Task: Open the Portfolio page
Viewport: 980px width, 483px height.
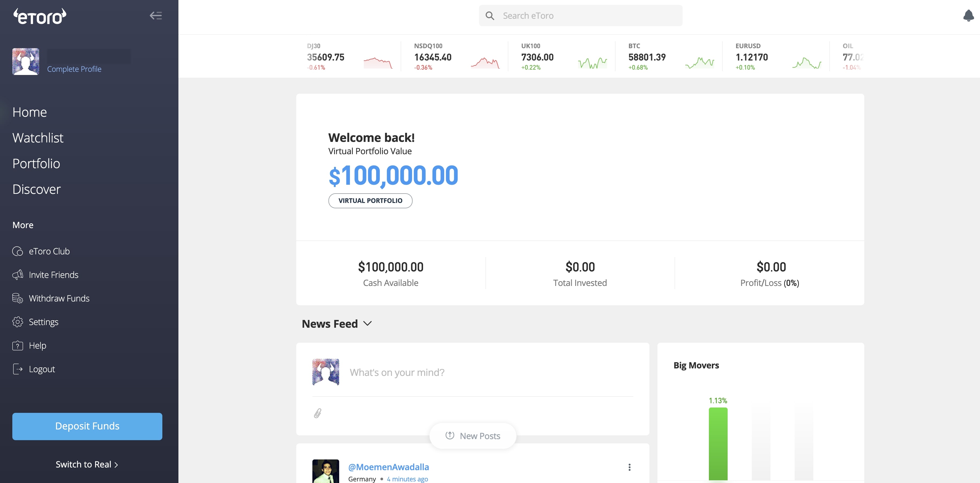Action: (36, 164)
